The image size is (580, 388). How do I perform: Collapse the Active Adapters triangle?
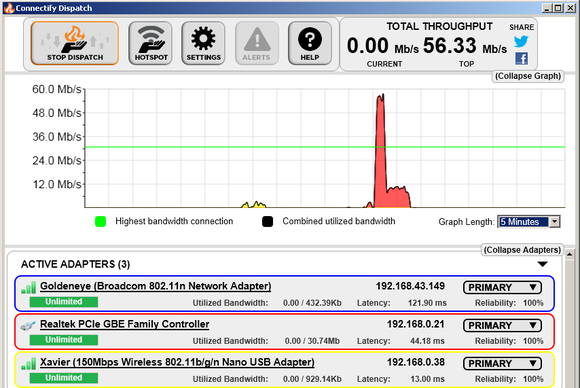point(543,264)
